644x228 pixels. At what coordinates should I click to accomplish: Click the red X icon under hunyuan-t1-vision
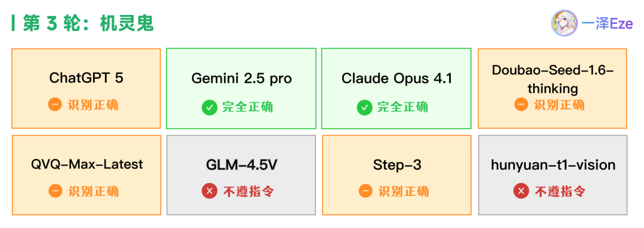tap(521, 191)
